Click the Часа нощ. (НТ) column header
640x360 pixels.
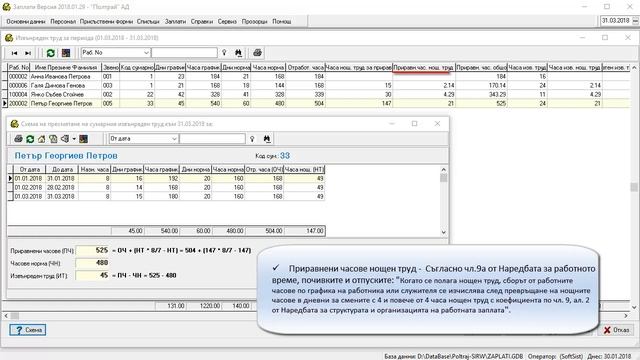click(304, 169)
